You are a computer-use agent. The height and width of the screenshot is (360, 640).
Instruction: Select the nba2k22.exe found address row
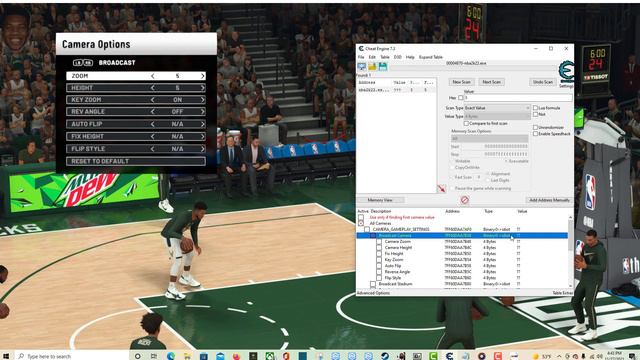[396, 90]
